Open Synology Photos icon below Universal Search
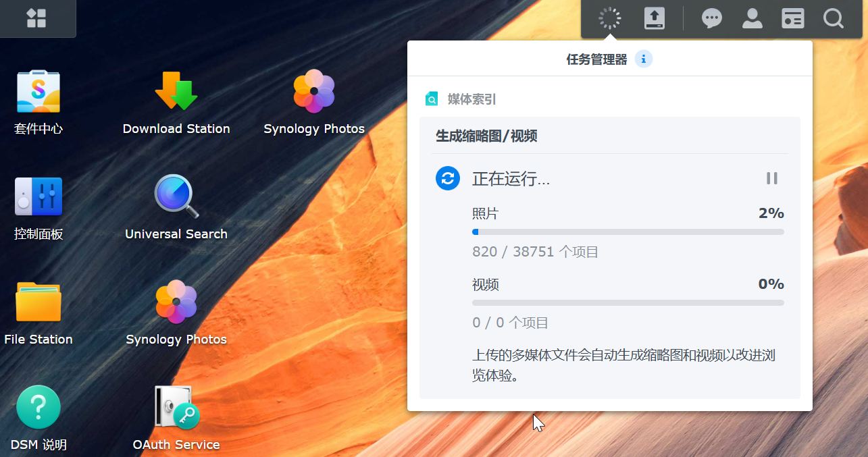This screenshot has width=868, height=457. pos(176,302)
